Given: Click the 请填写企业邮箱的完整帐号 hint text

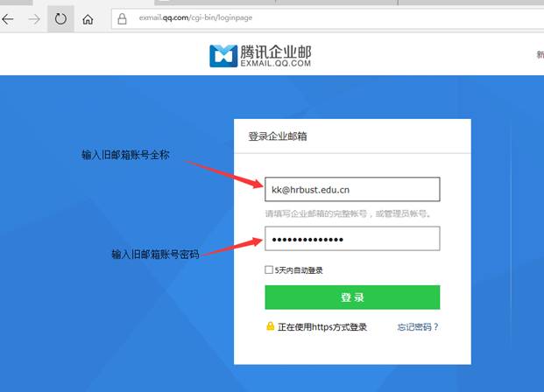Looking at the screenshot, I should pyautogui.click(x=348, y=213).
